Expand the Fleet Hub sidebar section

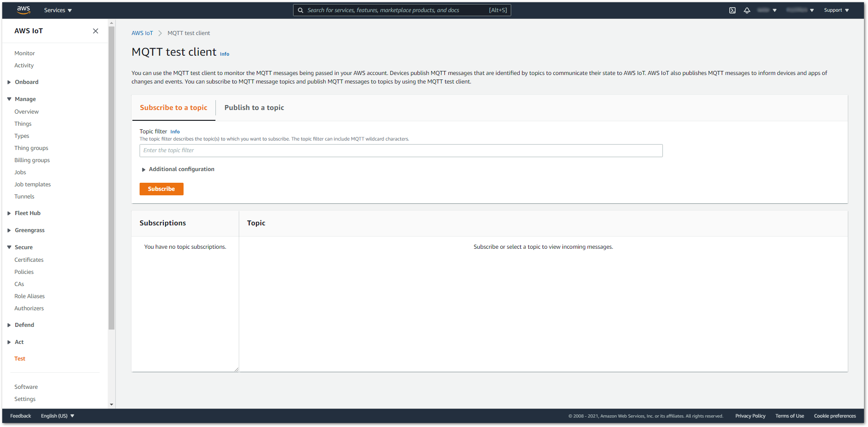pyautogui.click(x=27, y=213)
